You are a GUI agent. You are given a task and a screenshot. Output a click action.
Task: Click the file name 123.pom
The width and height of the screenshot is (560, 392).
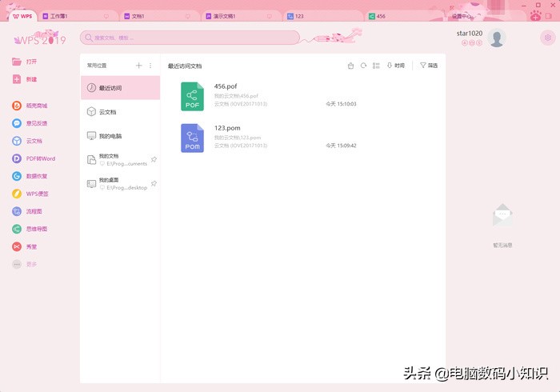tap(227, 128)
